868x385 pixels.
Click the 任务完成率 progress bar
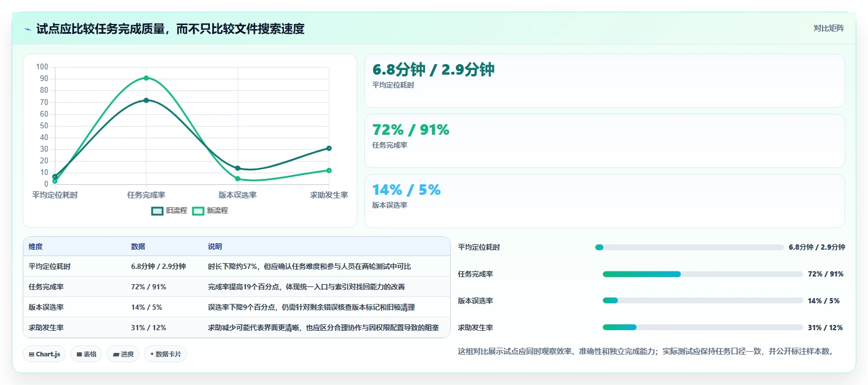703,274
